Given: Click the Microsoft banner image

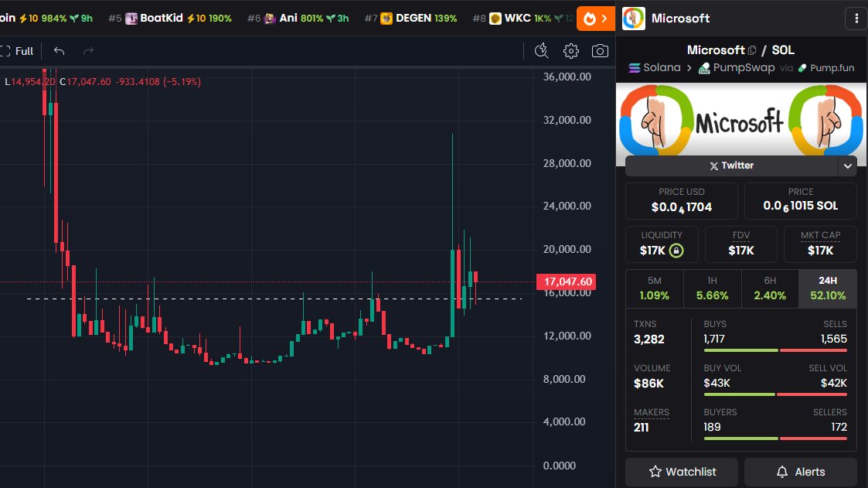Looking at the screenshot, I should coord(741,119).
